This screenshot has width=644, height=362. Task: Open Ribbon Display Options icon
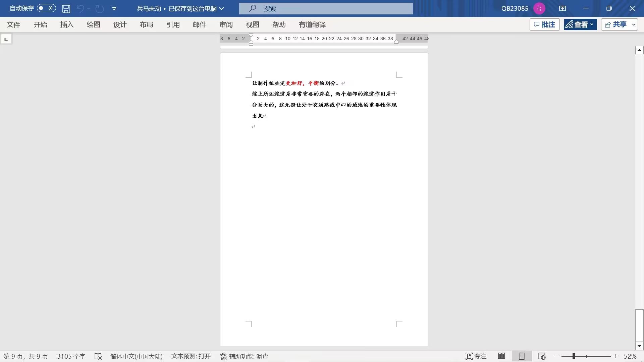[x=562, y=8]
